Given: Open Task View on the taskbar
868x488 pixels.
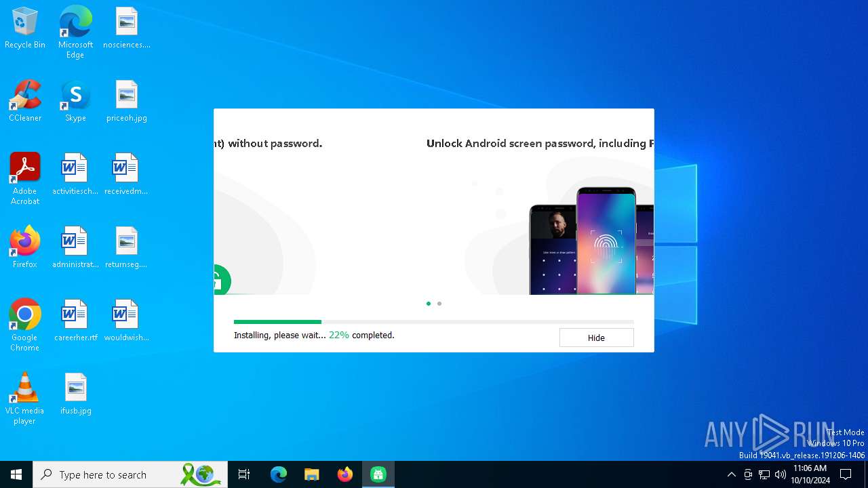Looking at the screenshot, I should (244, 474).
